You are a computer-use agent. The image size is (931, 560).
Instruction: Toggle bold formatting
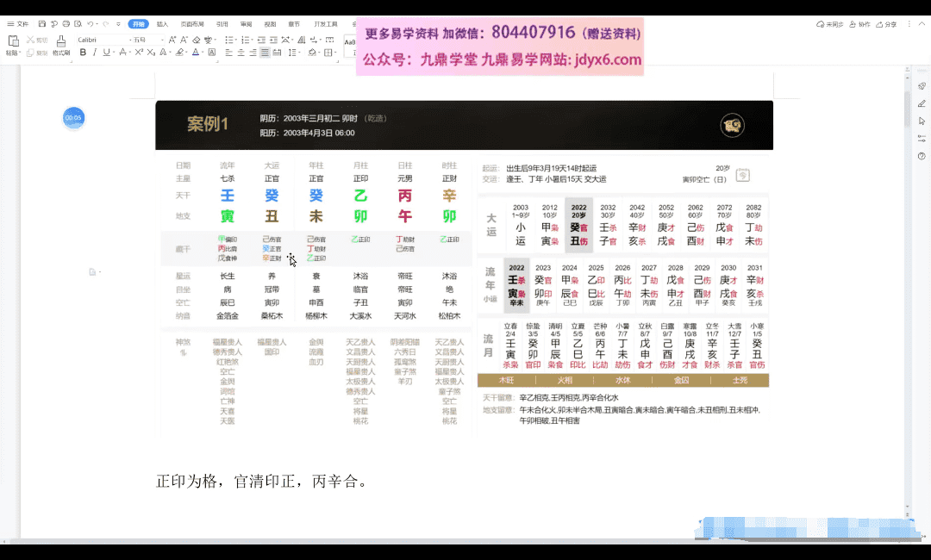[x=83, y=53]
